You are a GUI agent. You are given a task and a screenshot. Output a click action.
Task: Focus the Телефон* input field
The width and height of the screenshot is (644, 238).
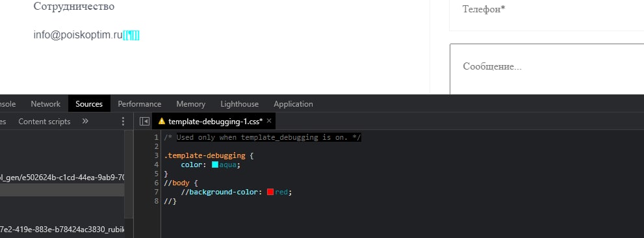(547, 15)
